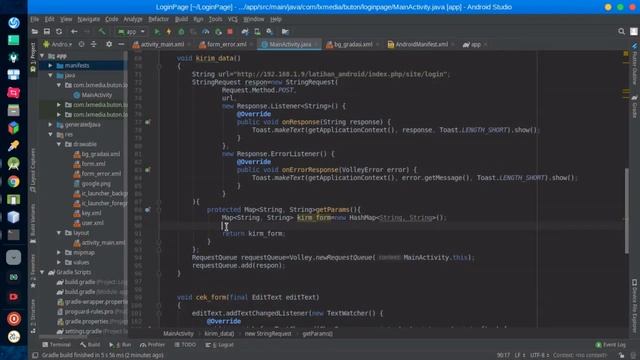Click the Search Everywhere magnifier icon
Image resolution: width=640 pixels, height=360 pixels.
point(621,31)
